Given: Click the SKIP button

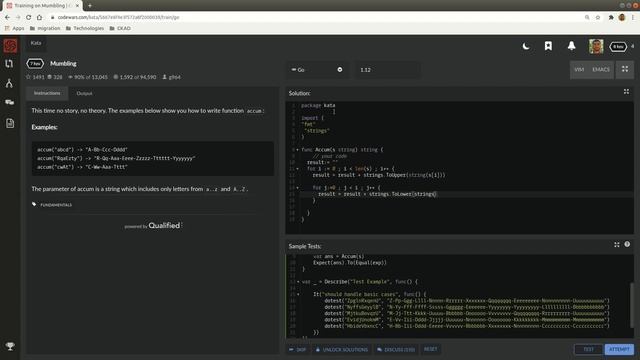Looking at the screenshot, I should [298, 349].
